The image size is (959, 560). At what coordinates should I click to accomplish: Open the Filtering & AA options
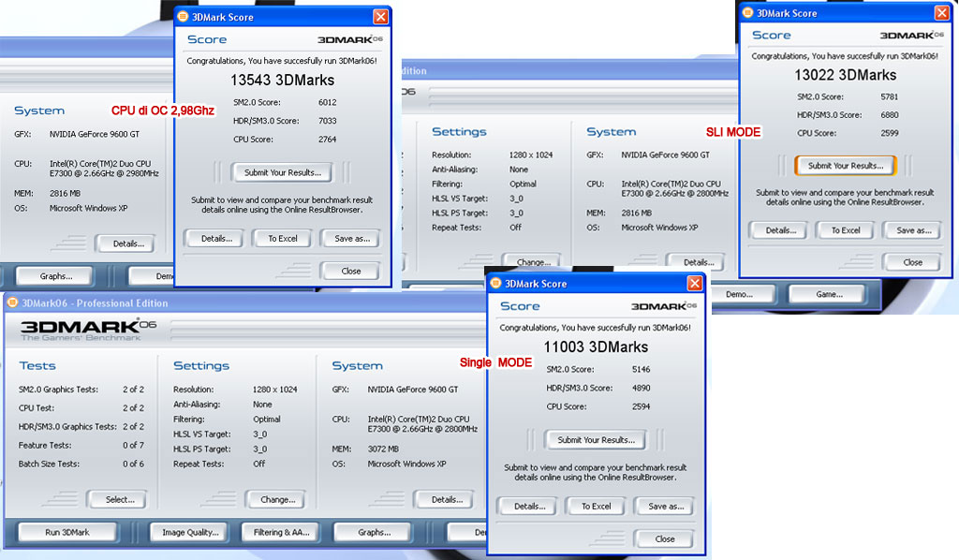point(281,533)
